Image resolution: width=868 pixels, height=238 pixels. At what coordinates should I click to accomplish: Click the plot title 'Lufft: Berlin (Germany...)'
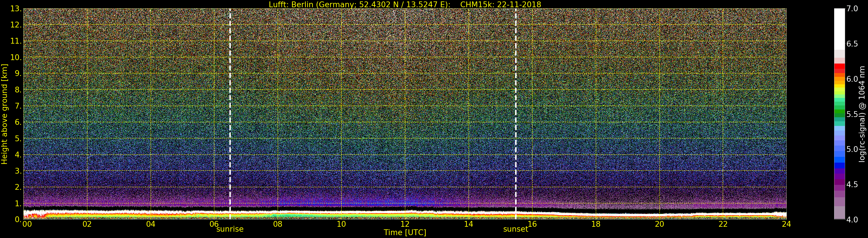click(405, 4)
